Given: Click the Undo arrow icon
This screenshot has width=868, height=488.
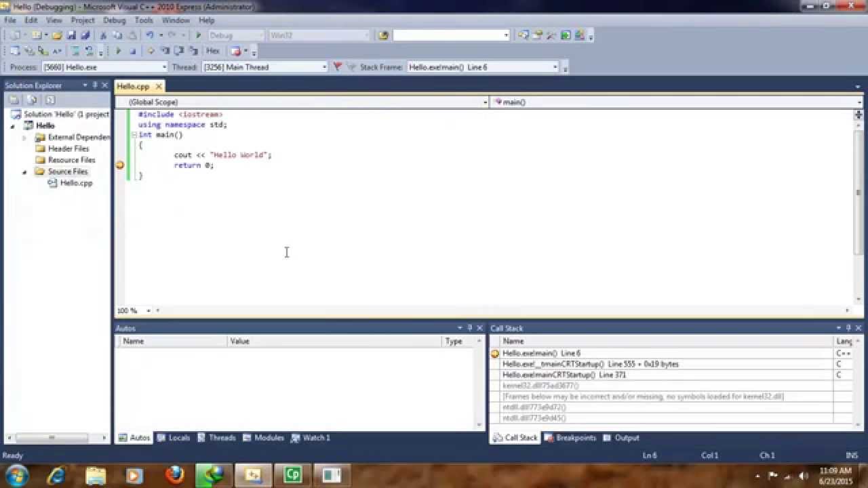Looking at the screenshot, I should (x=150, y=35).
